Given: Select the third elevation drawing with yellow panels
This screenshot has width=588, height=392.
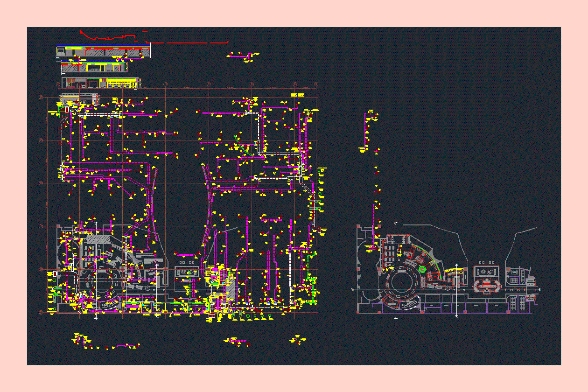Looking at the screenshot, I should (x=100, y=83).
